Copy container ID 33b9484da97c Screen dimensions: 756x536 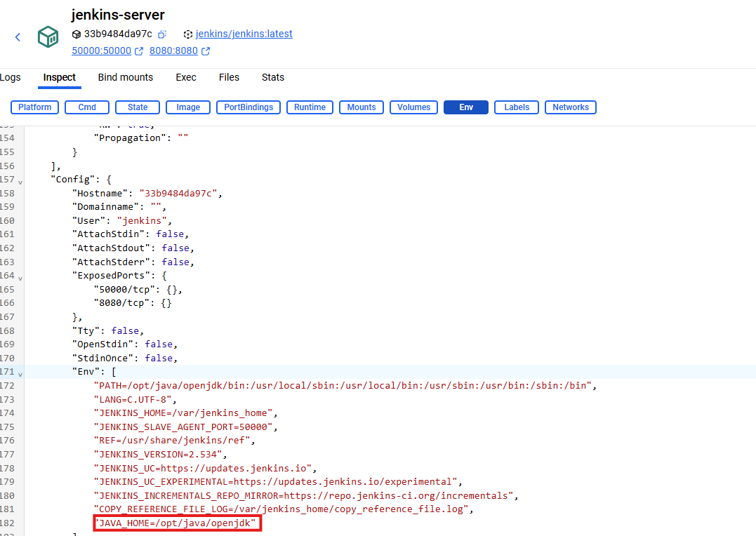(x=162, y=34)
